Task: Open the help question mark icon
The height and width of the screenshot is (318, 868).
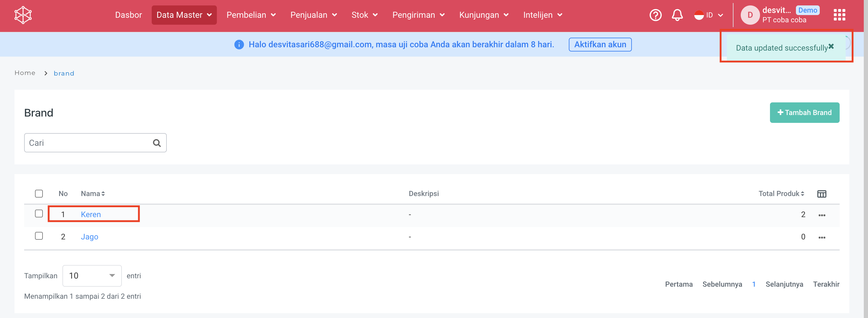Action: [655, 15]
